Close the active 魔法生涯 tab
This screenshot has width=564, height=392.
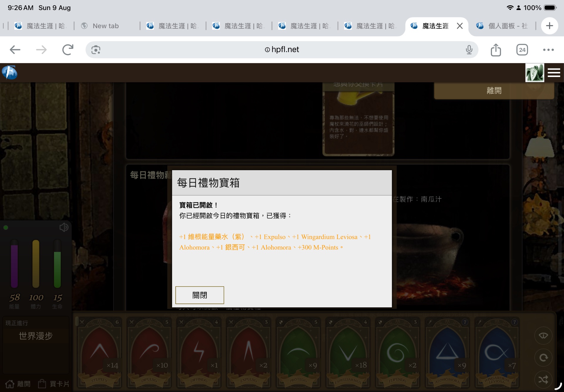coord(460,26)
